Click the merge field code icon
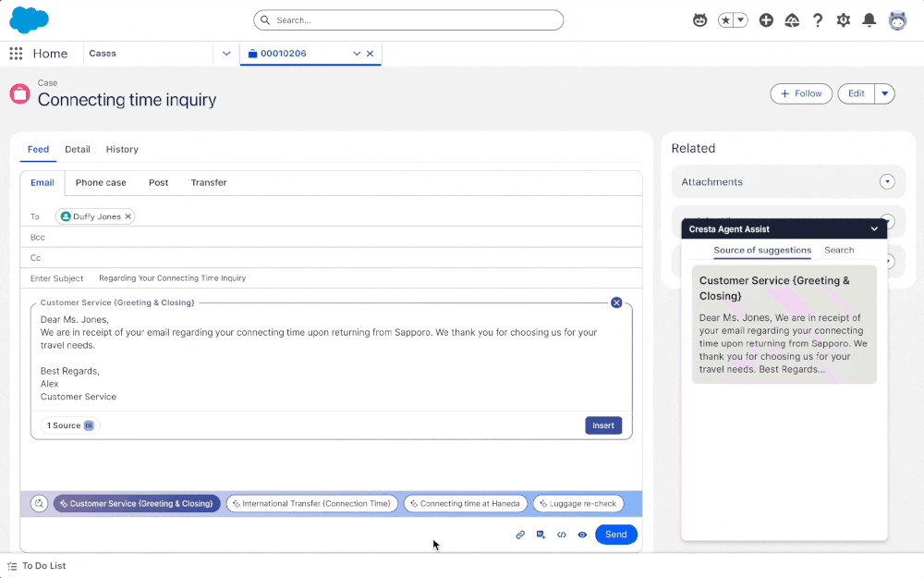924x578 pixels. [x=562, y=535]
